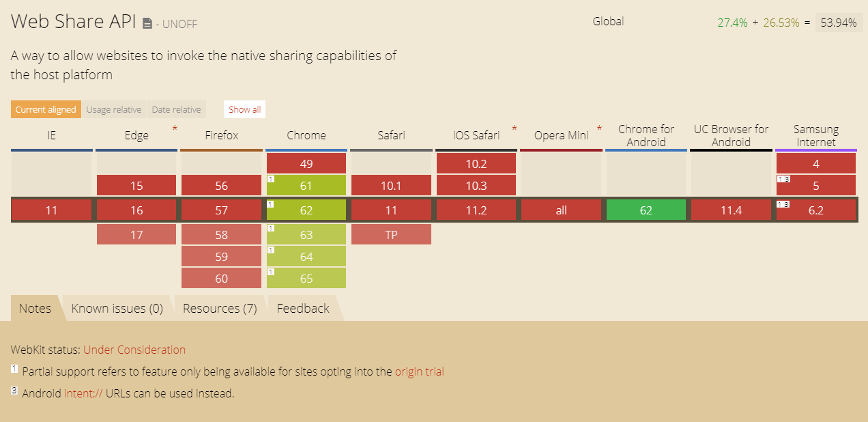Click the Safari TP version cell
This screenshot has width=868, height=422.
tap(391, 234)
